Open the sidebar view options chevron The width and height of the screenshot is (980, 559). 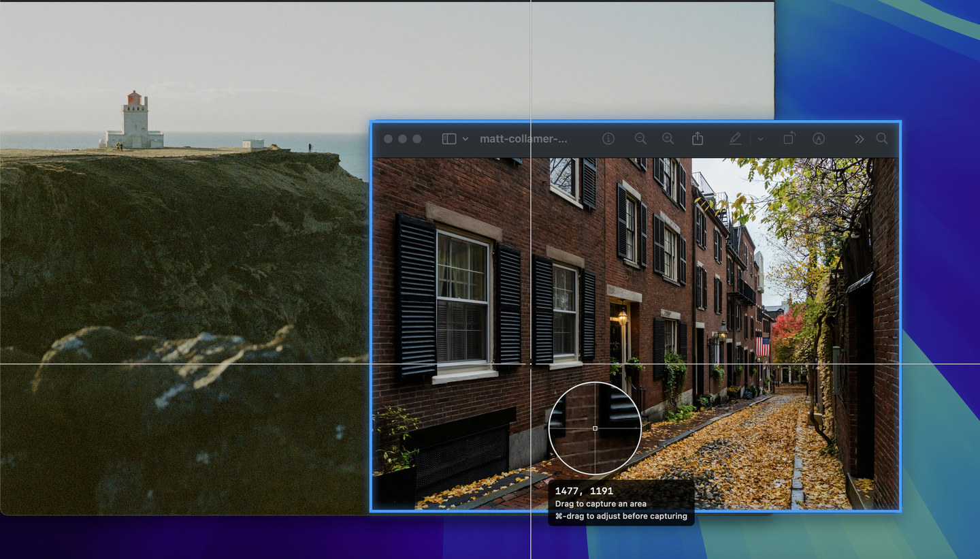[465, 139]
